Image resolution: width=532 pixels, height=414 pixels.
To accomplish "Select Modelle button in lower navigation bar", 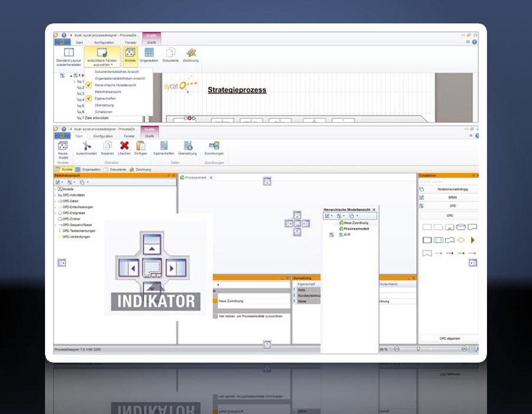I will [x=64, y=169].
